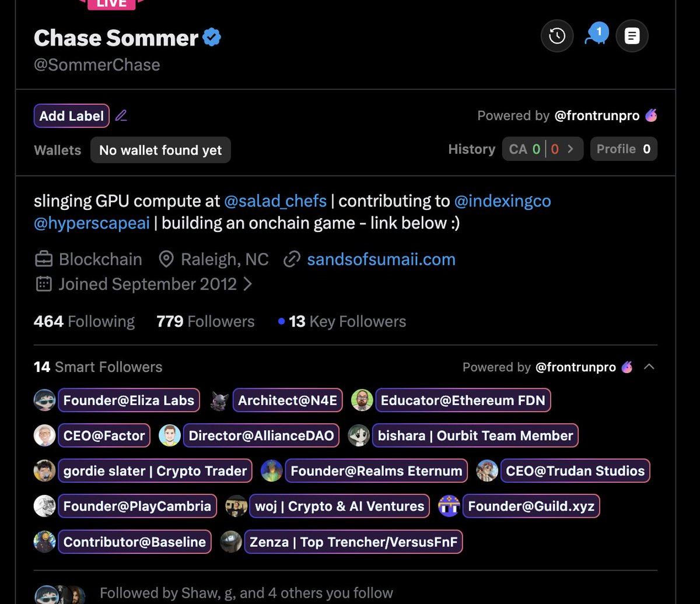Click the Director@AllianceDAO tag
Screen dimensions: 700x604
click(261, 436)
